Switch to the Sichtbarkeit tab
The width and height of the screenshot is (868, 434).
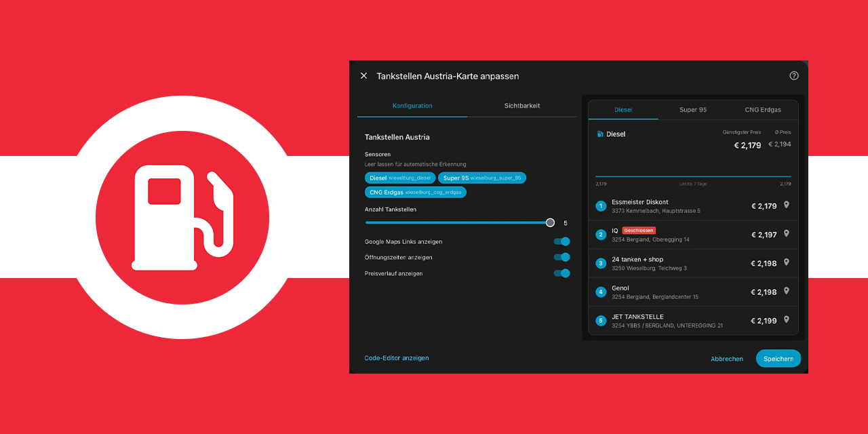521,106
